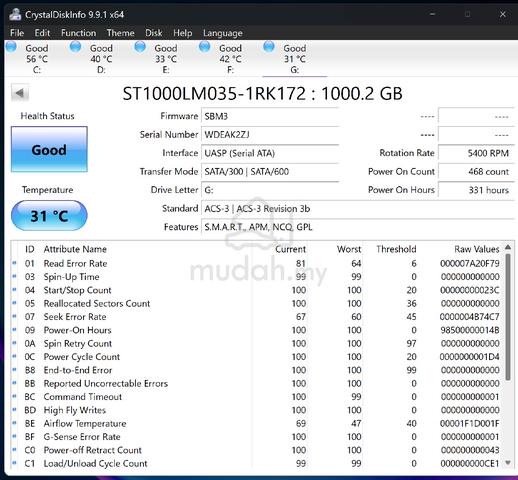Click the 31 °C temperature indicator
Viewport: 518px width, 480px height.
click(49, 216)
